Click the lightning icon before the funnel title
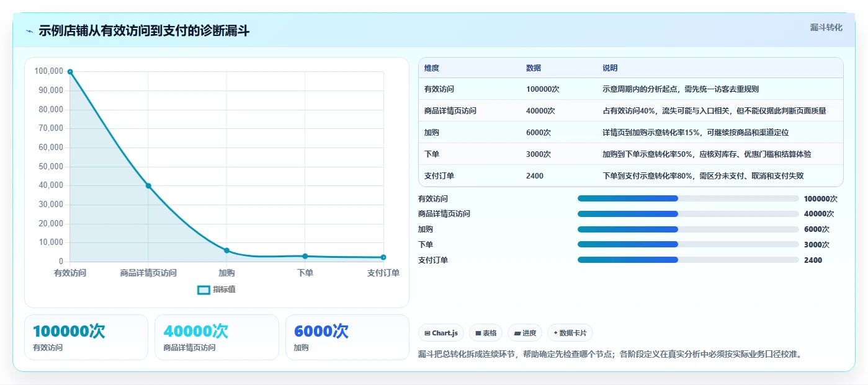Screen dimensions: 868x385 coord(30,31)
